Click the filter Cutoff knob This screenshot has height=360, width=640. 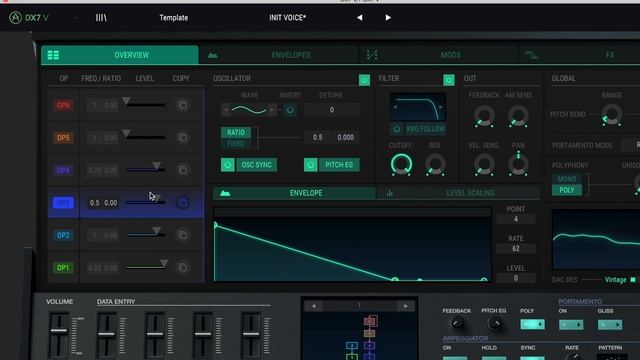[401, 164]
